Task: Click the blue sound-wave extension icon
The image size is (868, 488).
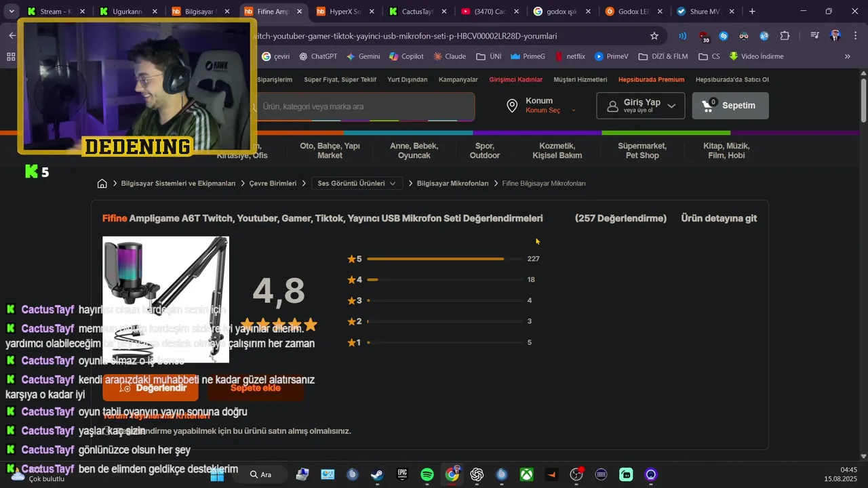Action: pyautogui.click(x=682, y=36)
